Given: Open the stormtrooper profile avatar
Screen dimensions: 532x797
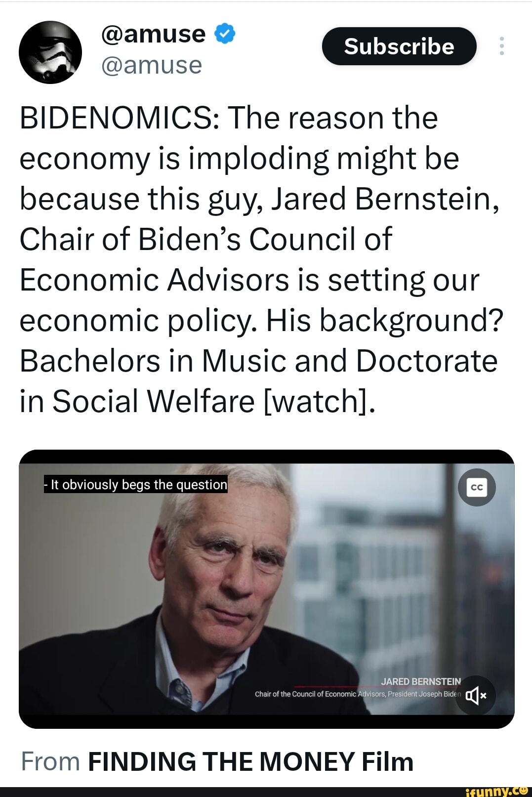Looking at the screenshot, I should (x=50, y=52).
